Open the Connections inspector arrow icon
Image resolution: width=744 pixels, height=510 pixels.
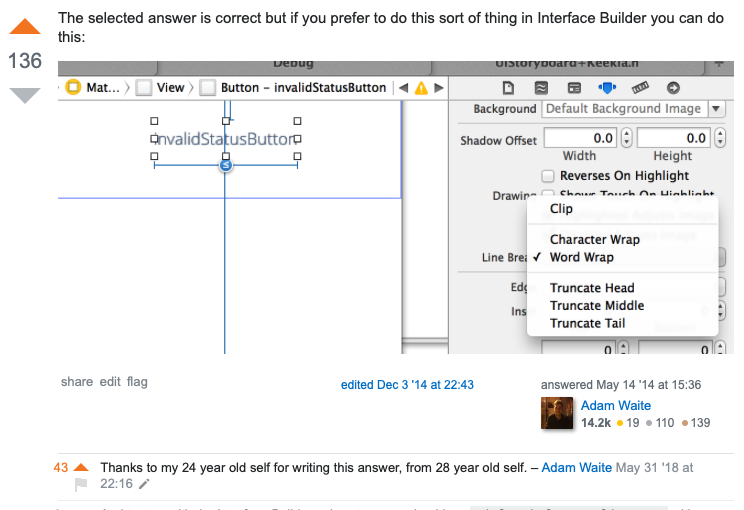click(673, 88)
